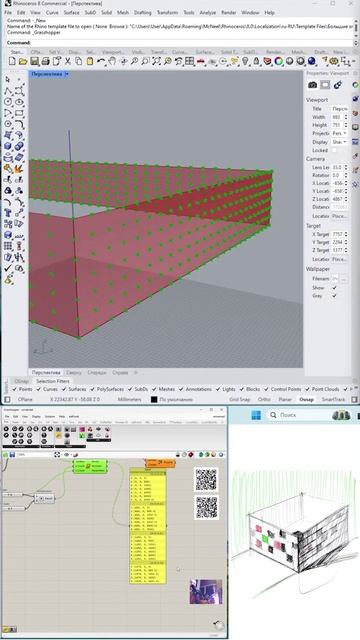This screenshot has height=640, width=360.
Task: Click the black layer color swatch in status bar
Action: [154, 400]
